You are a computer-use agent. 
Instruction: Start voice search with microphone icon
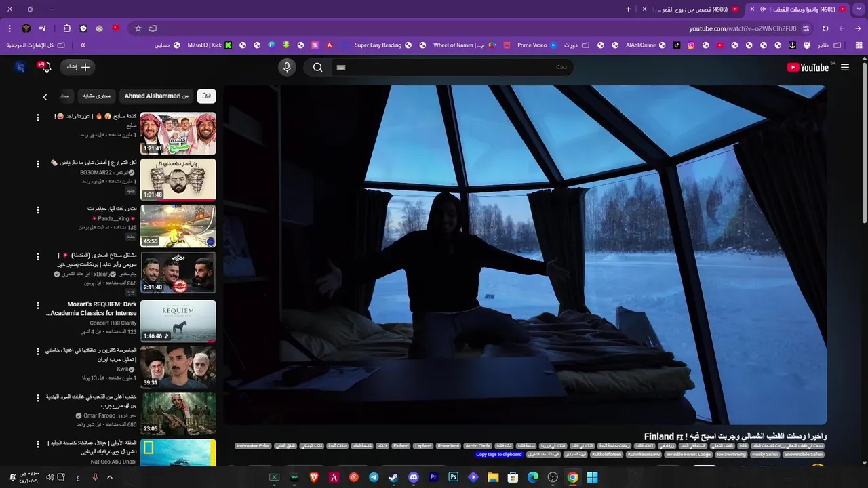tap(287, 67)
